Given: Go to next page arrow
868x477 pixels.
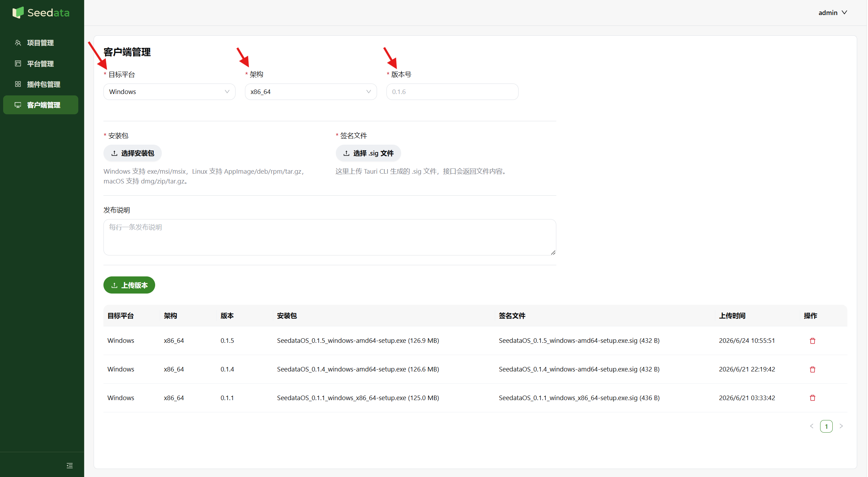Looking at the screenshot, I should coord(841,426).
